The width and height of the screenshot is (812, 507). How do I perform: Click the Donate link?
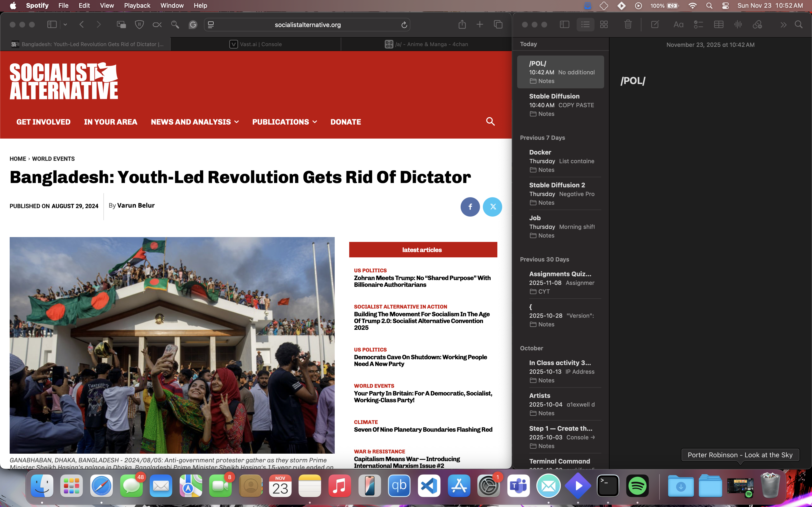(x=346, y=122)
